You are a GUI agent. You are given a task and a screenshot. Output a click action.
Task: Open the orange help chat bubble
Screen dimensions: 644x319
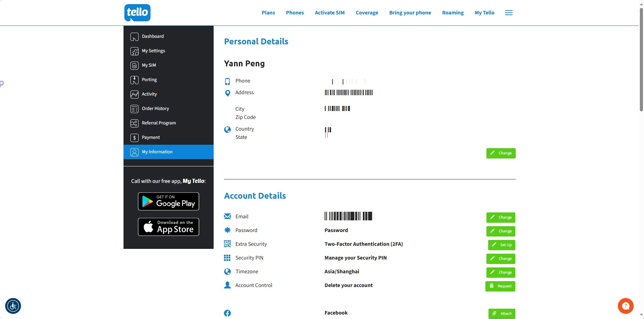(x=626, y=306)
